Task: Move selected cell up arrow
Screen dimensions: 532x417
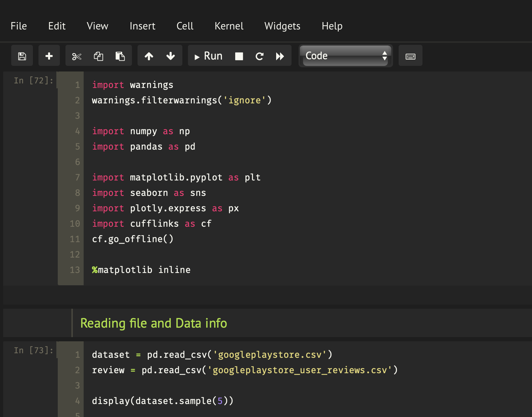Action: click(x=149, y=56)
